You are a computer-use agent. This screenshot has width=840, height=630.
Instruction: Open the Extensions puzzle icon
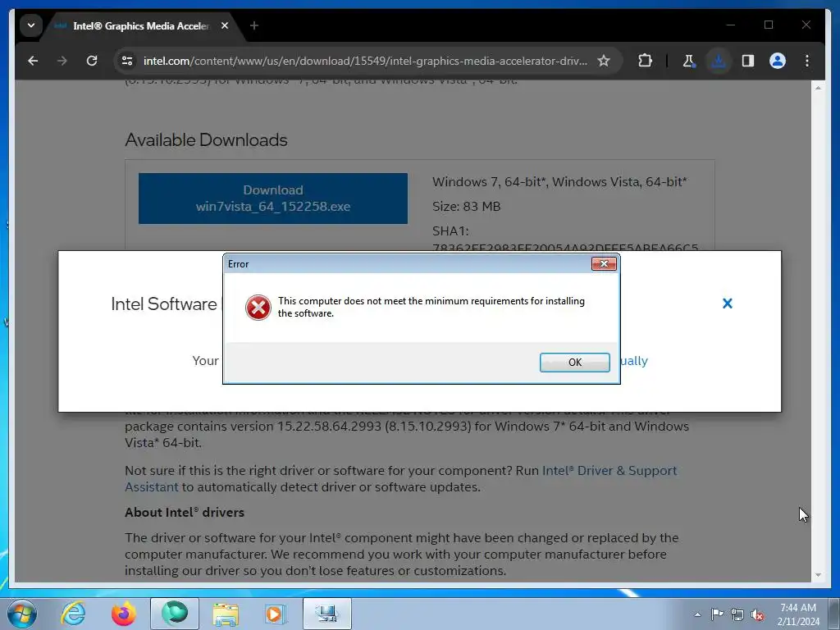645,61
